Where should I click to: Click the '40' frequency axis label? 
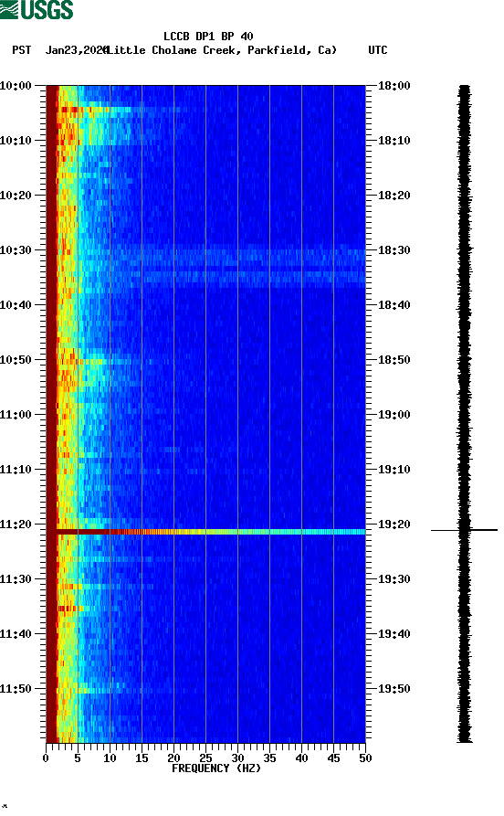point(301,758)
